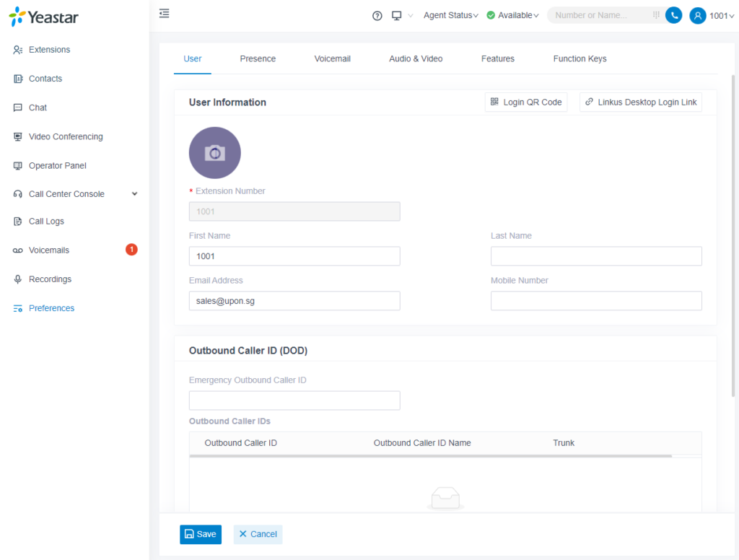Open the dial pad grid icon
739x560 pixels.
tap(656, 15)
